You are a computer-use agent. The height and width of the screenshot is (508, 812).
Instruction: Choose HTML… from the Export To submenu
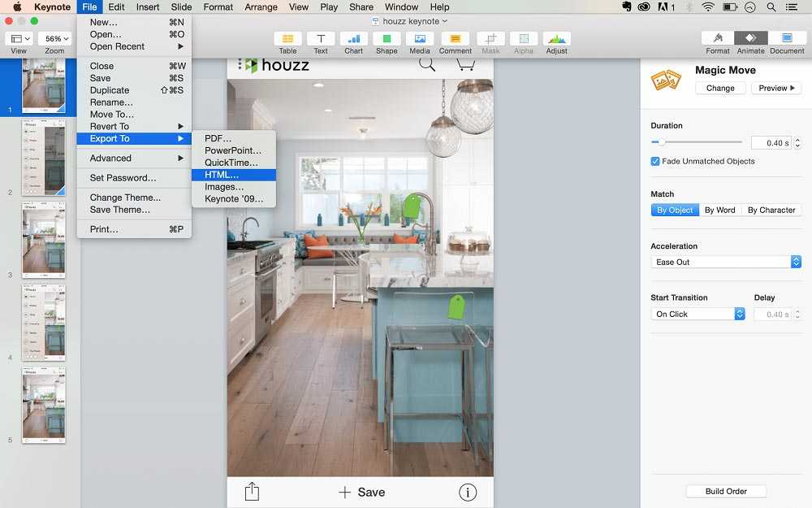222,175
